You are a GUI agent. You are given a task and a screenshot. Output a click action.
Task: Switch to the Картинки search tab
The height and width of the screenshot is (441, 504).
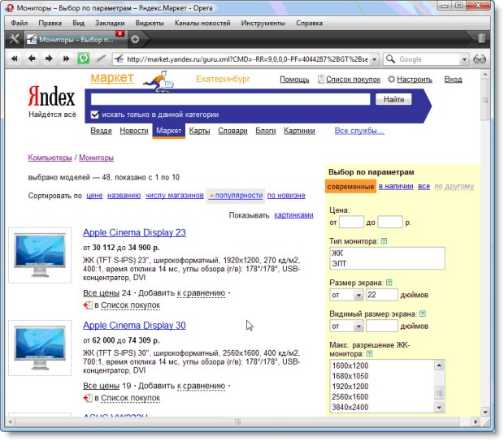[x=299, y=131]
